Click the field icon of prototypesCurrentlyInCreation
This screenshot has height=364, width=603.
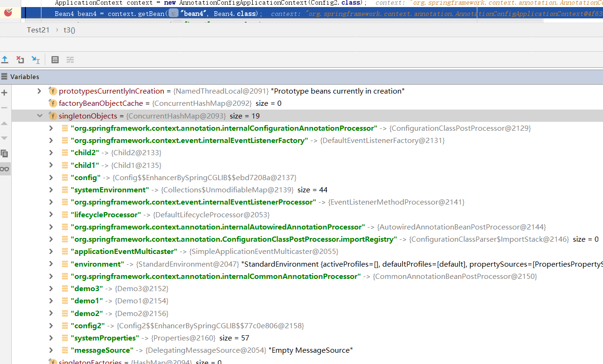53,91
